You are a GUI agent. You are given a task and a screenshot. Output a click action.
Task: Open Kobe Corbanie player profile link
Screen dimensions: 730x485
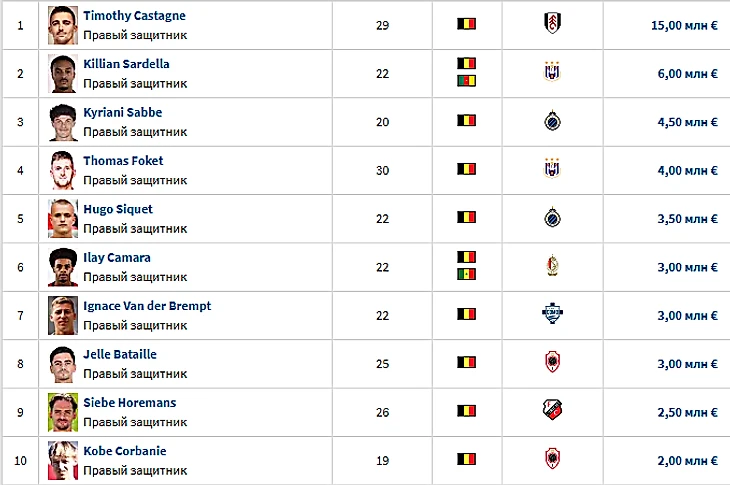point(124,451)
